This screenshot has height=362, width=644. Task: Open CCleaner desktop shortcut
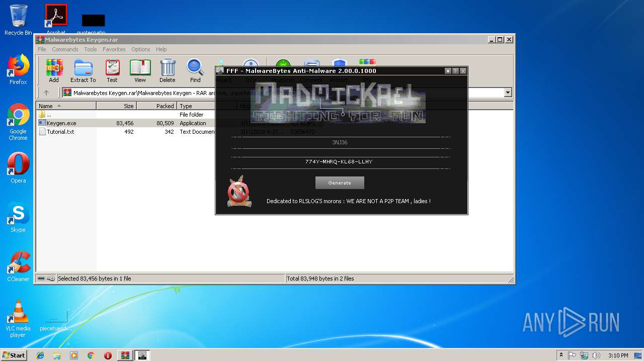(18, 266)
